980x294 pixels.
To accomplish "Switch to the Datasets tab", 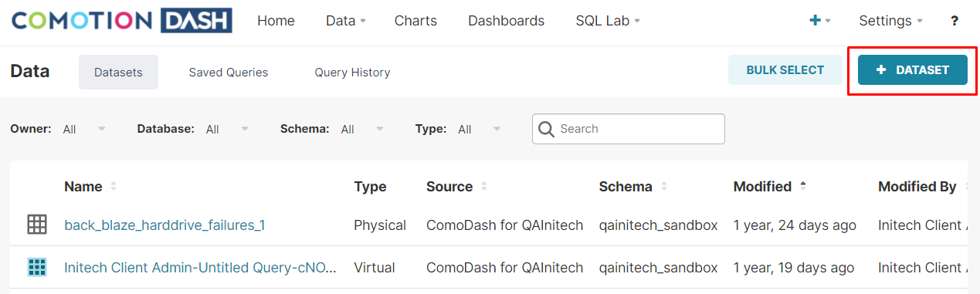I will [x=118, y=72].
